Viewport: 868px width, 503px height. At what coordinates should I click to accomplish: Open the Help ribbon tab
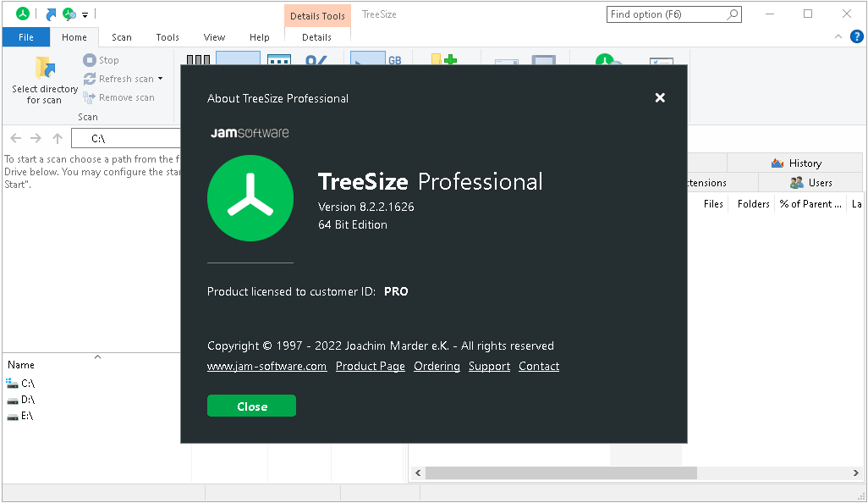click(259, 37)
